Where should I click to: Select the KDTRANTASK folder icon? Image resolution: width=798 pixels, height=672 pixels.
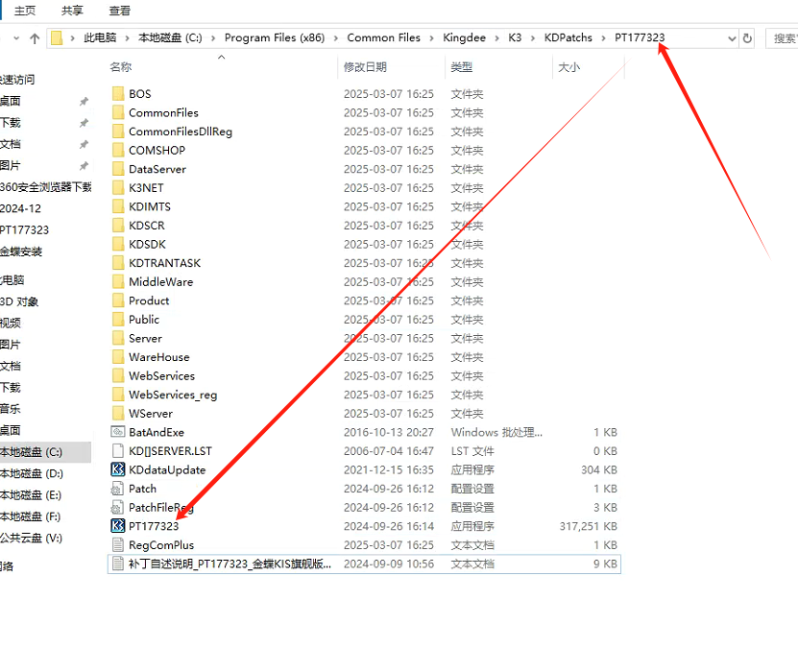[x=118, y=263]
